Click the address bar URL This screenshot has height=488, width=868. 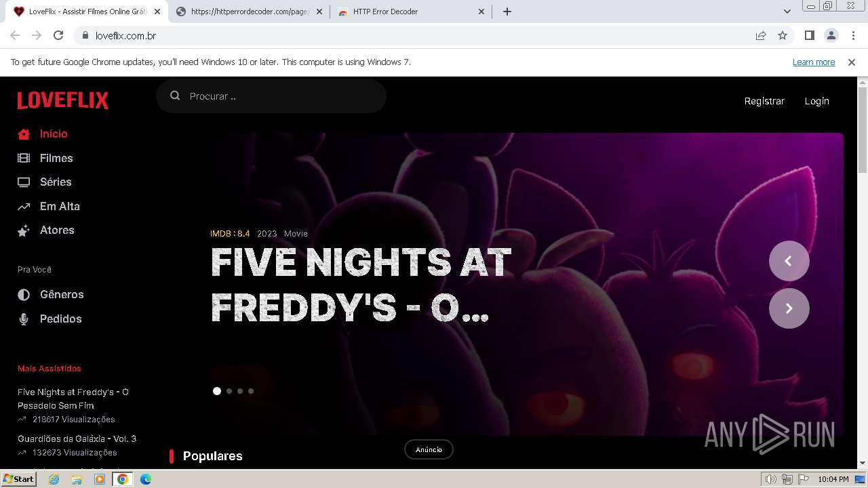126,35
